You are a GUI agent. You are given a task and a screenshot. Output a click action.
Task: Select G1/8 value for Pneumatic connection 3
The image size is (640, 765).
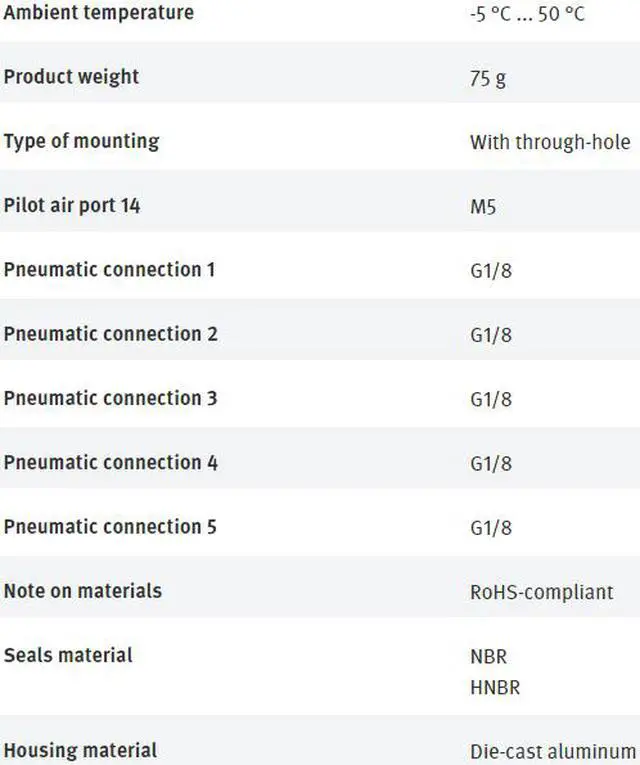pos(491,399)
